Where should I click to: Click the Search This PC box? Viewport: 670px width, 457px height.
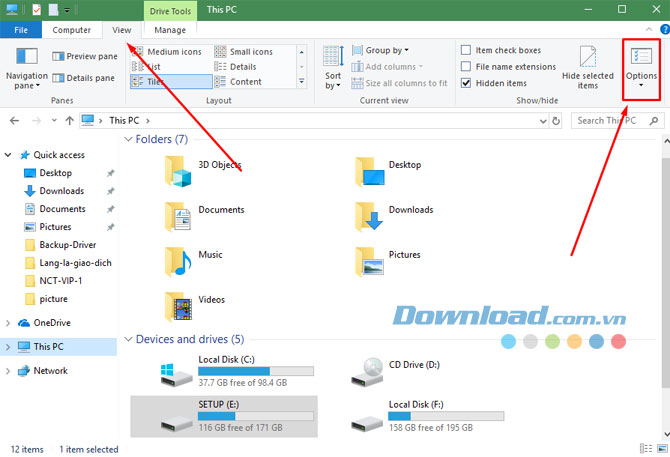[x=617, y=121]
